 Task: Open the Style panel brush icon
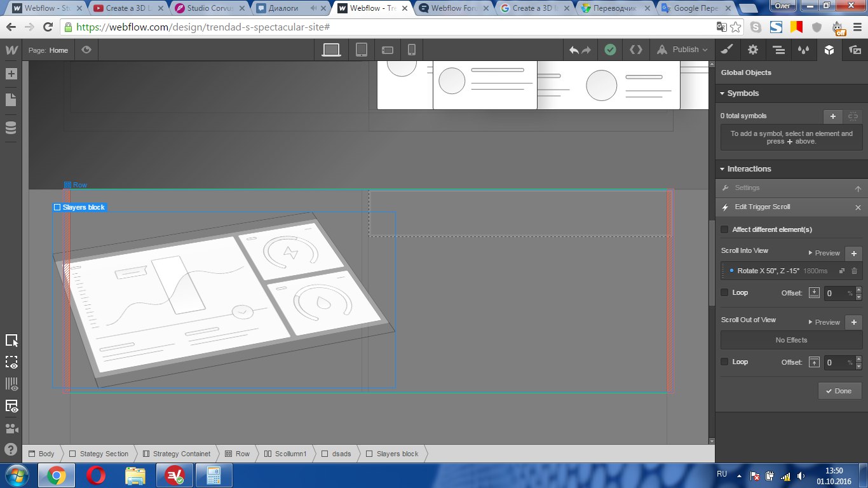coord(728,50)
